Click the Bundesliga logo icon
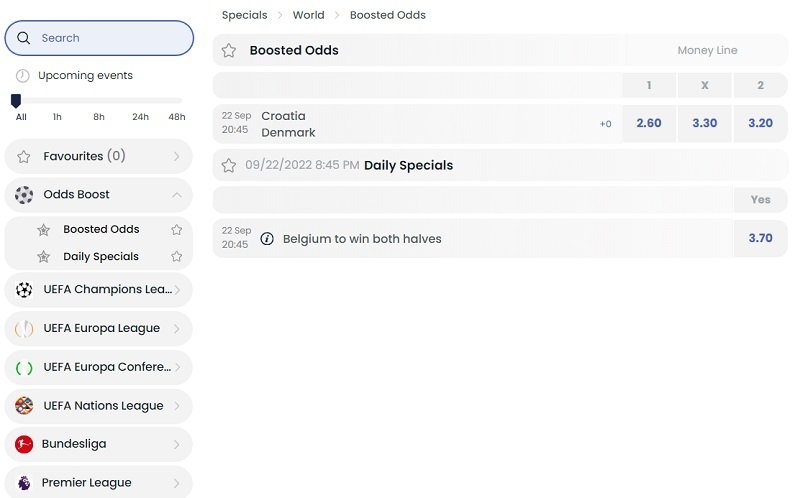795x498 pixels. 24,444
